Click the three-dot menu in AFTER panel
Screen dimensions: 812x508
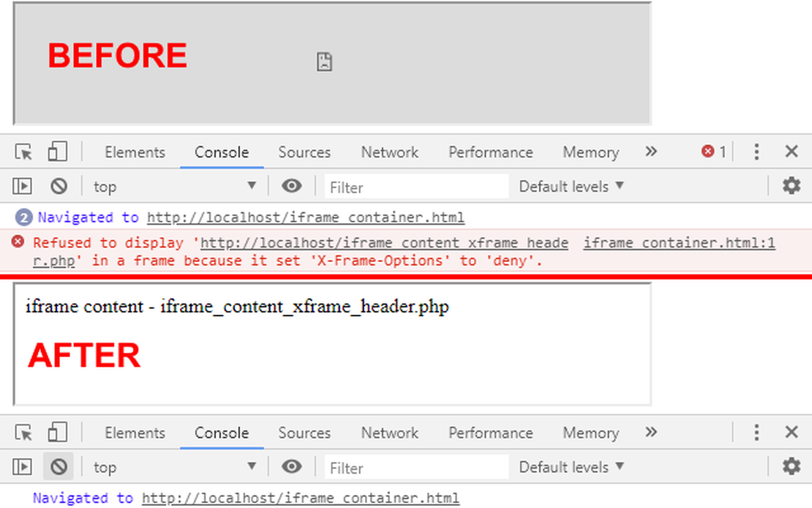coord(756,433)
